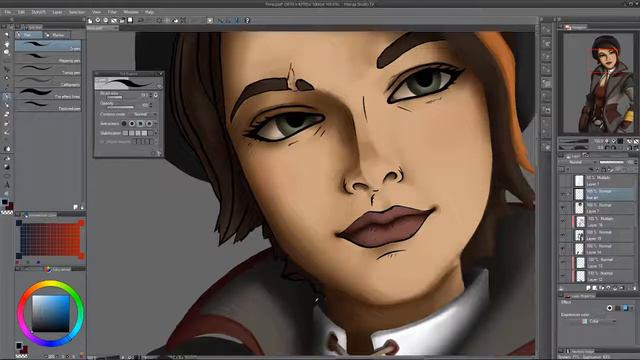Switch to the Pen sub tool tab
Image resolution: width=640 pixels, height=360 pixels.
pos(28,35)
